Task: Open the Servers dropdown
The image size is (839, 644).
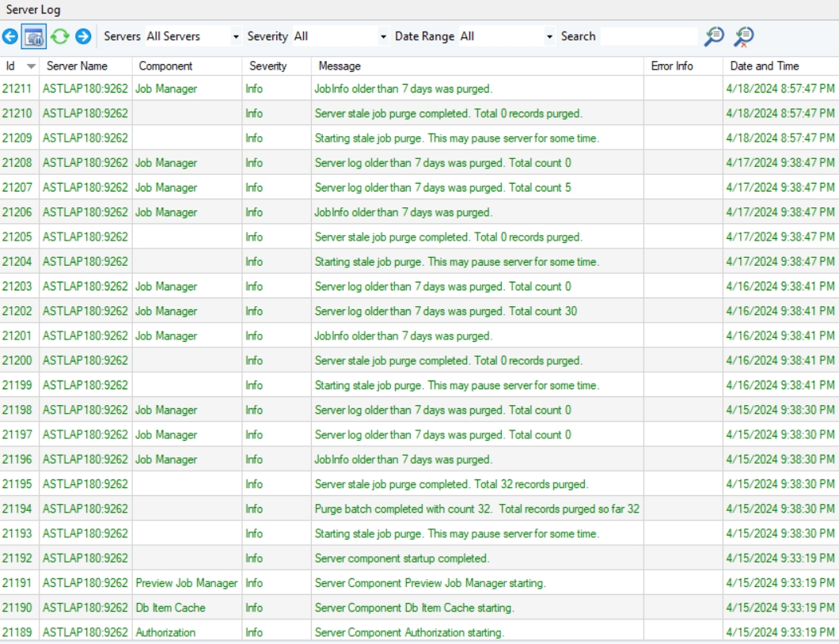Action: (235, 36)
